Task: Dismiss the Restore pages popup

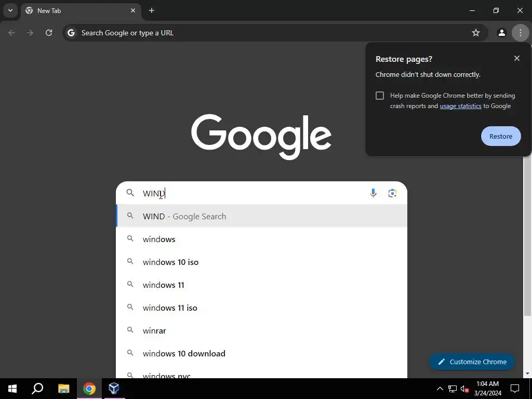Action: [517, 58]
